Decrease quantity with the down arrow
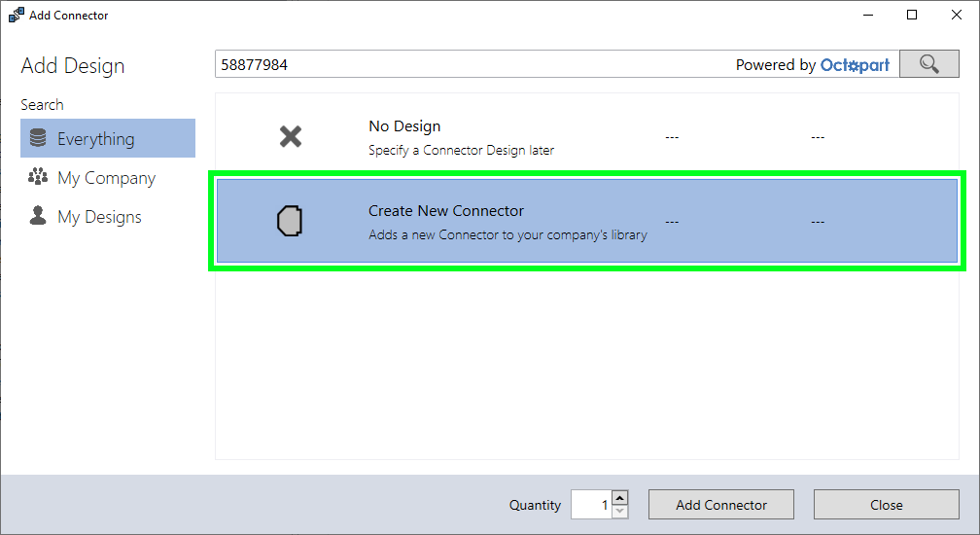Screen dimensions: 980x535 620,512
